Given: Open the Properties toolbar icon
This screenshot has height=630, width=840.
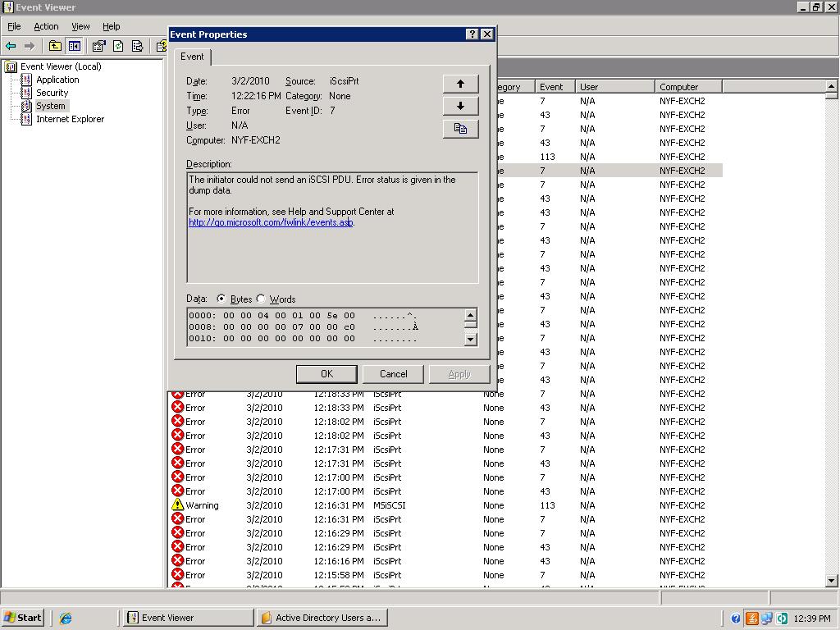Looking at the screenshot, I should pyautogui.click(x=98, y=46).
